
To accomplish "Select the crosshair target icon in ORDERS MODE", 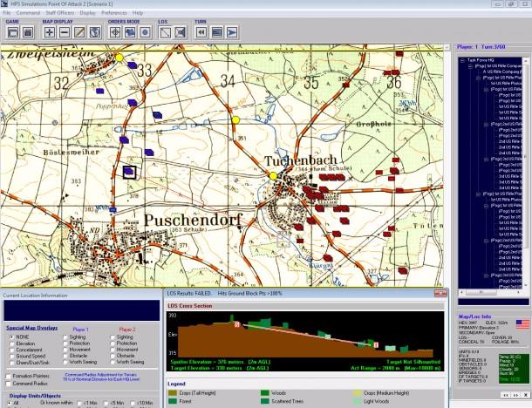I will click(x=115, y=32).
